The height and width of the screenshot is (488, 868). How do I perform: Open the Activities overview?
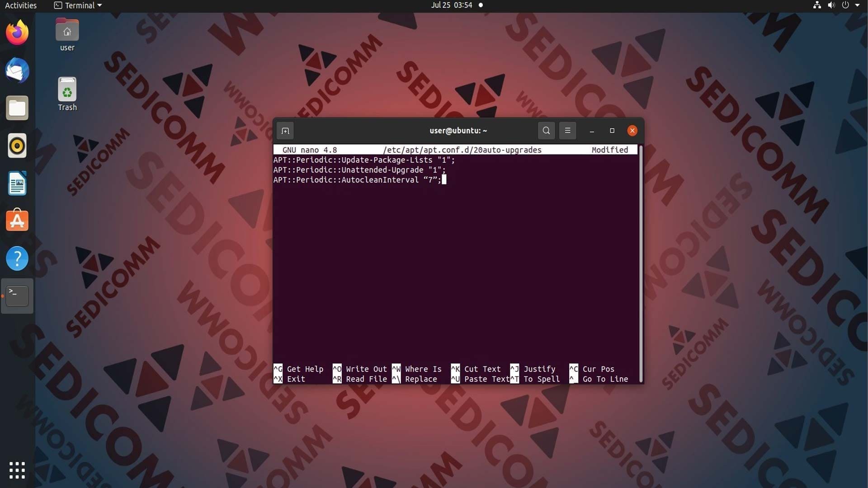21,5
